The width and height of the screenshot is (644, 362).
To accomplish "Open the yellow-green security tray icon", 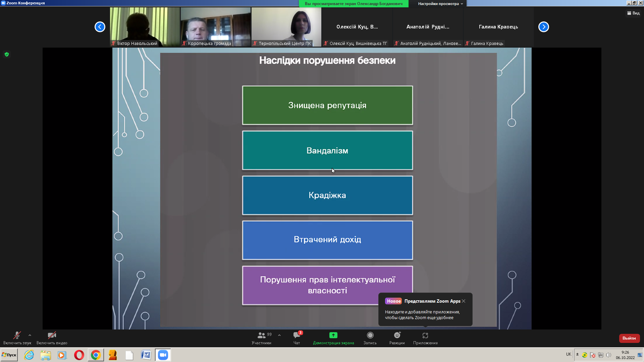I will pyautogui.click(x=585, y=355).
